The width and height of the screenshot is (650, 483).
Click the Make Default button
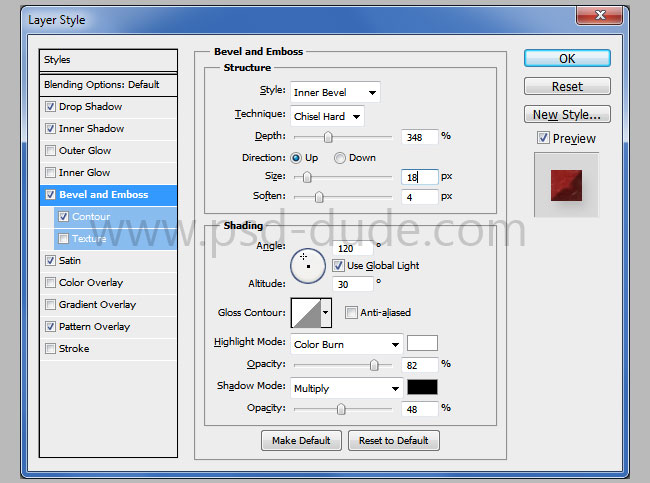tap(301, 440)
